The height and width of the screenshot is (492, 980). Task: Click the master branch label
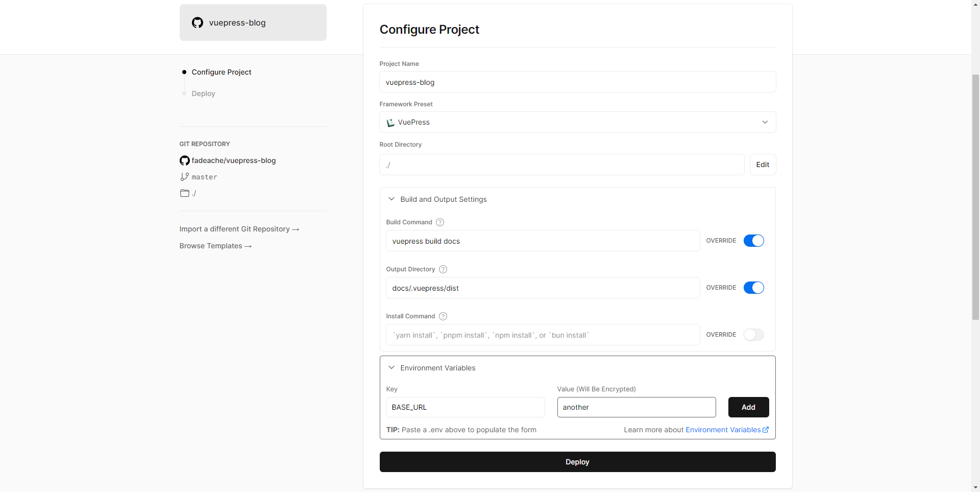point(204,177)
